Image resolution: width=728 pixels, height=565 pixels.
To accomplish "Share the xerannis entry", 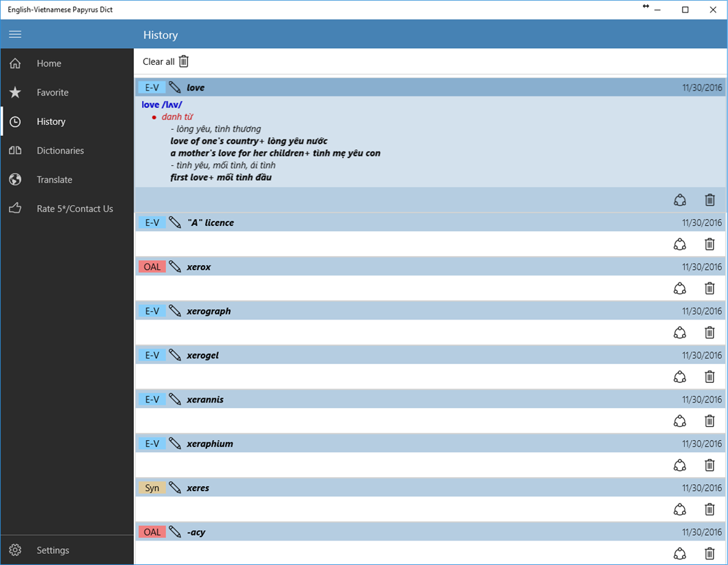I will (x=680, y=421).
